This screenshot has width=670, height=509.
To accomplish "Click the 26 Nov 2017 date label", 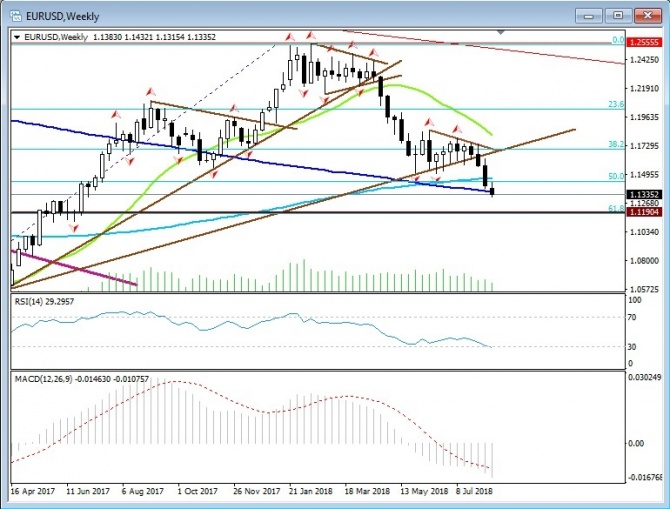I will pos(256,491).
